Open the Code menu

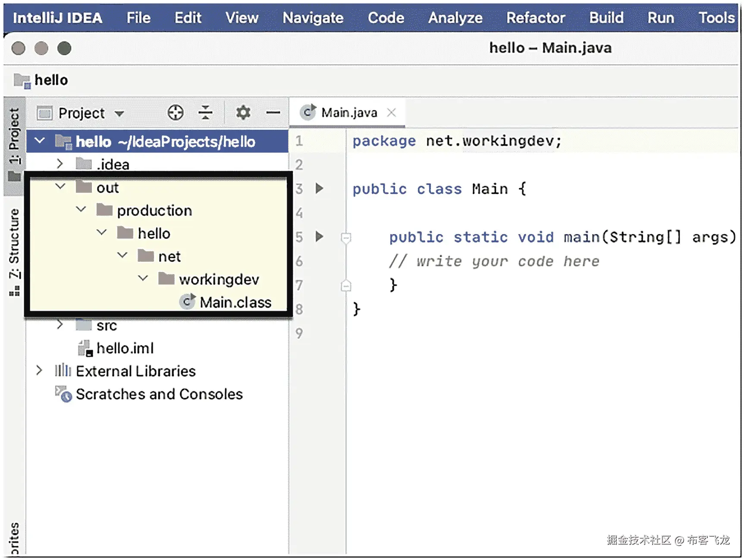click(386, 18)
